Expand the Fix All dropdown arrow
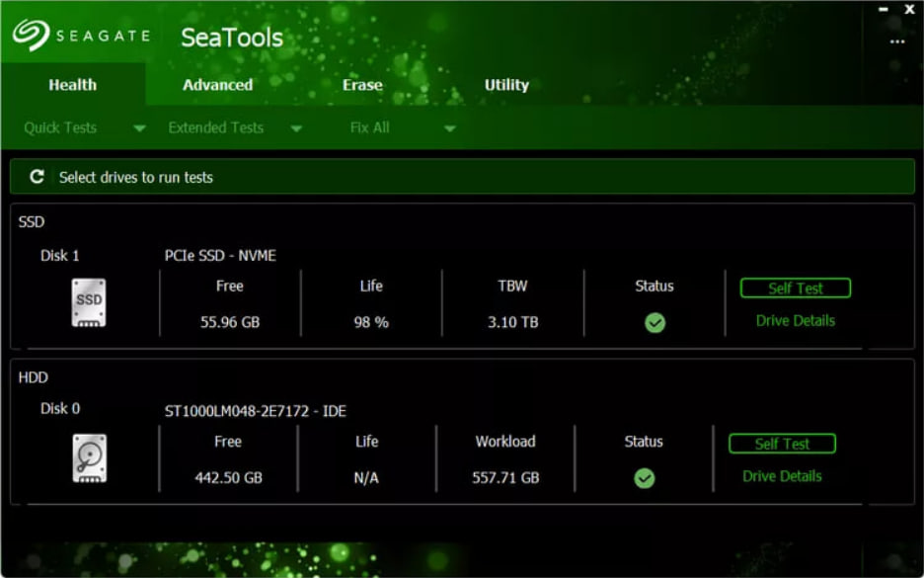This screenshot has width=924, height=578. tap(449, 128)
